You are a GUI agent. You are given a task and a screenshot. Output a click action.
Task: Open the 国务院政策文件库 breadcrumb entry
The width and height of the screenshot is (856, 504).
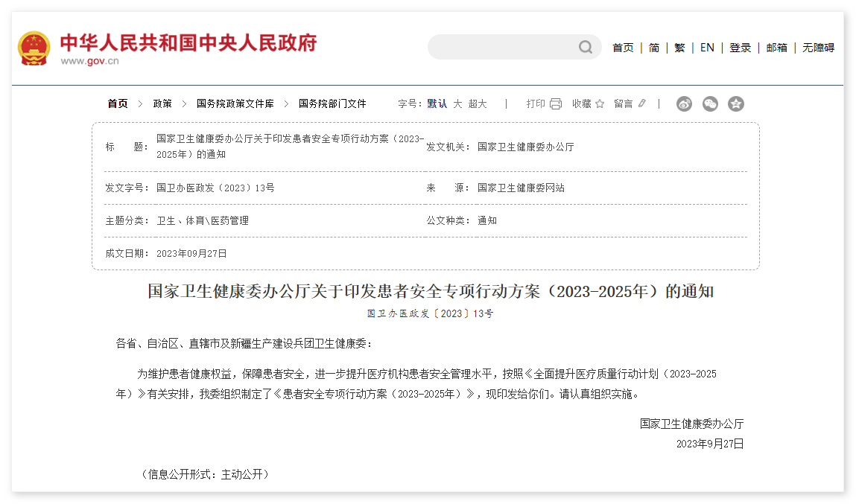tap(235, 103)
